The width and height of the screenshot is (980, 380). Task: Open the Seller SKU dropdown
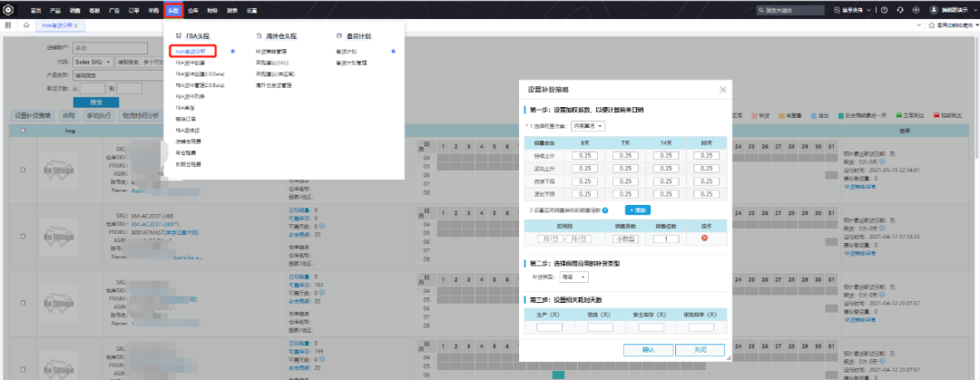93,62
